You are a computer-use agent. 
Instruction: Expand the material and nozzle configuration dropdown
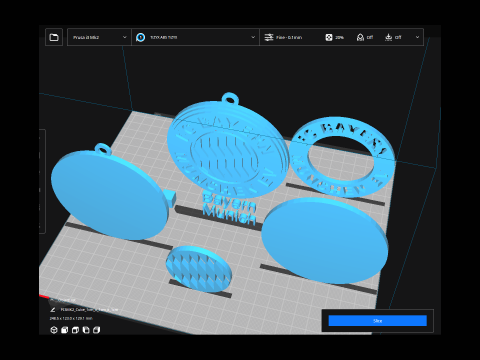(x=195, y=37)
